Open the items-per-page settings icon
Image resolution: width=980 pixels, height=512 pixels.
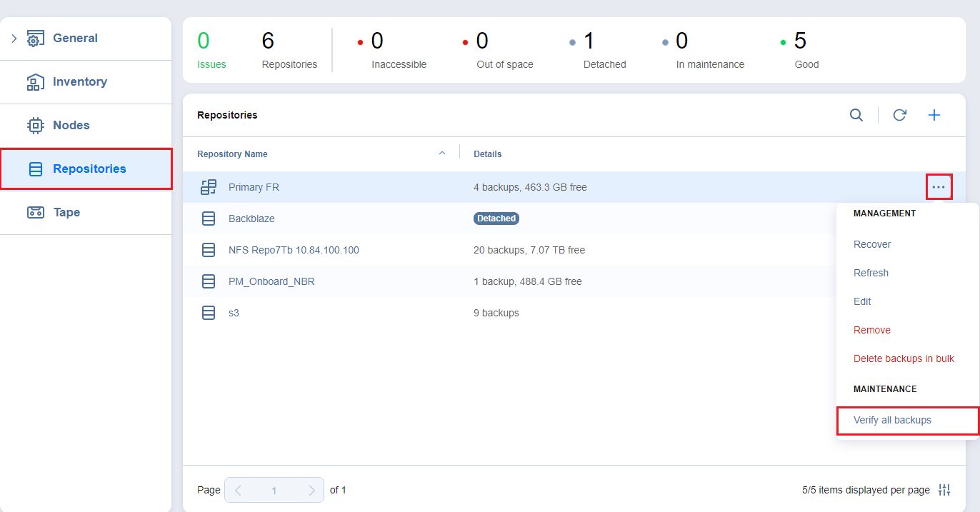[944, 490]
